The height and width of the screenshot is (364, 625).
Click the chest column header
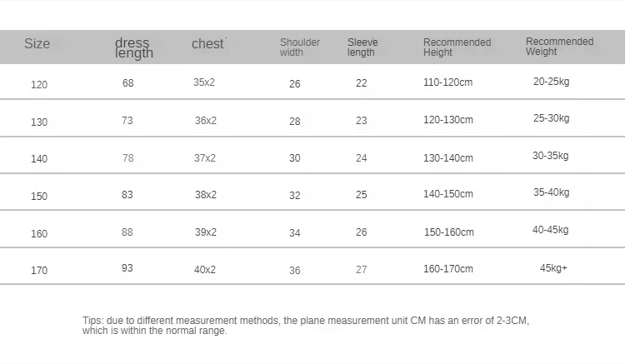[207, 44]
